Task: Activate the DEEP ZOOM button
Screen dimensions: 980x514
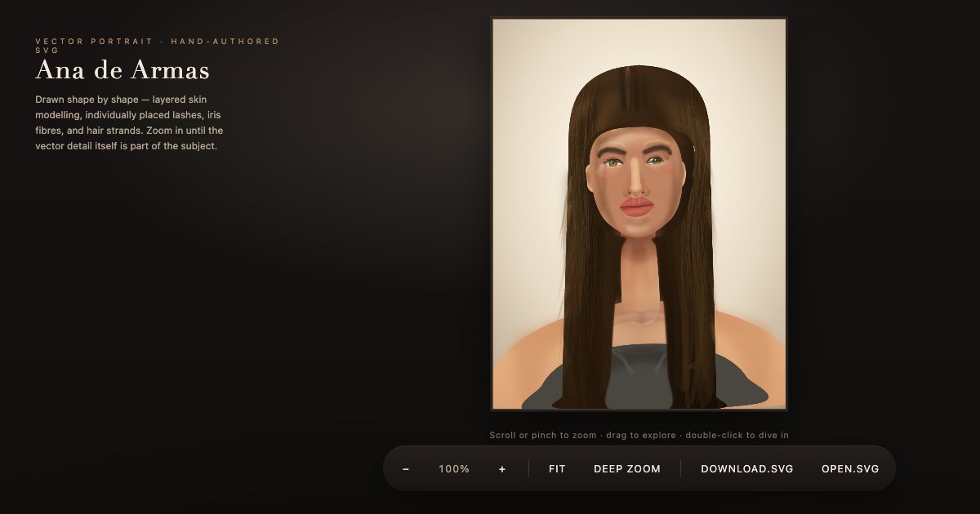Action: 627,469
